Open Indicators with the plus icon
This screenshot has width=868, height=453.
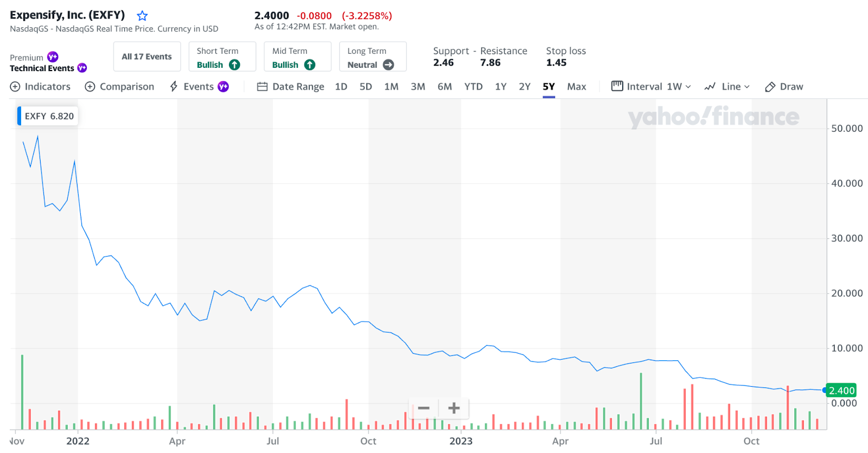(15, 87)
